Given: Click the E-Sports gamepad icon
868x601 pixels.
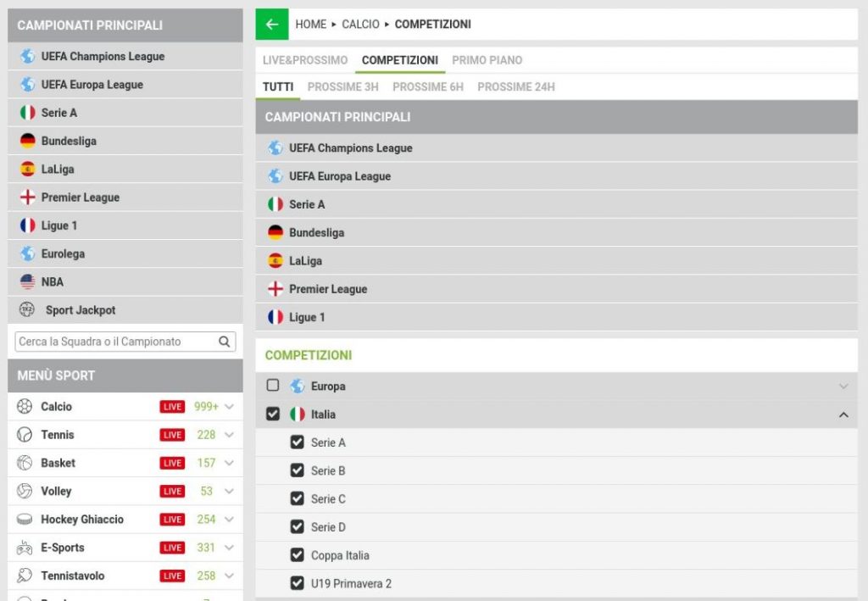Looking at the screenshot, I should point(25,548).
